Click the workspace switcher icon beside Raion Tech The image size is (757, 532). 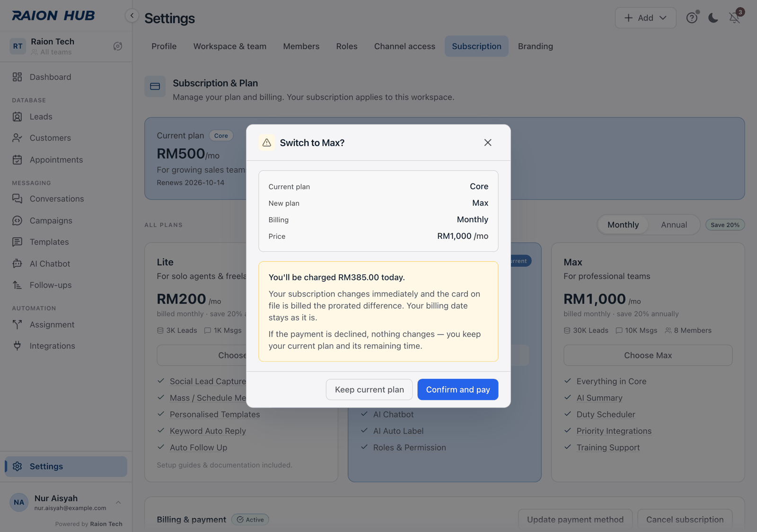point(118,46)
